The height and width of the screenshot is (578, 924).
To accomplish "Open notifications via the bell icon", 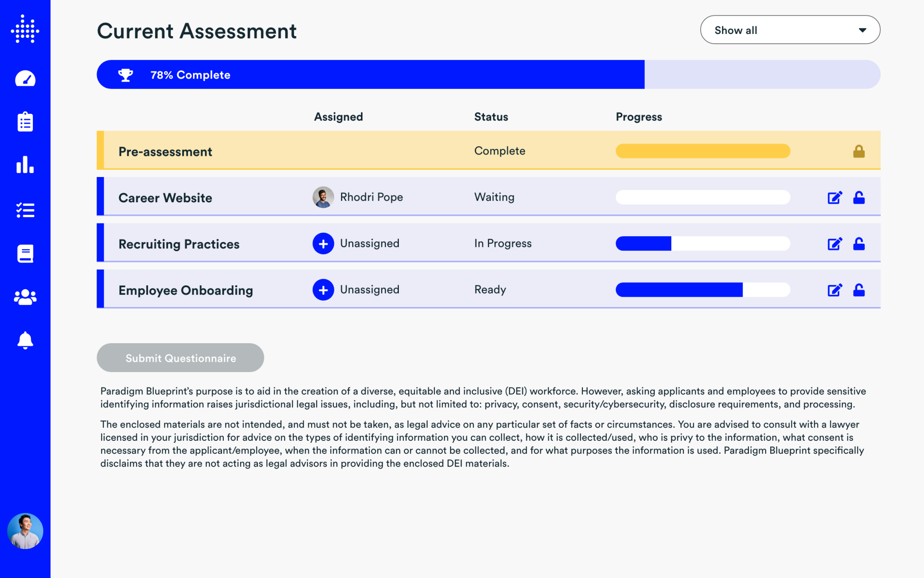I will [25, 341].
